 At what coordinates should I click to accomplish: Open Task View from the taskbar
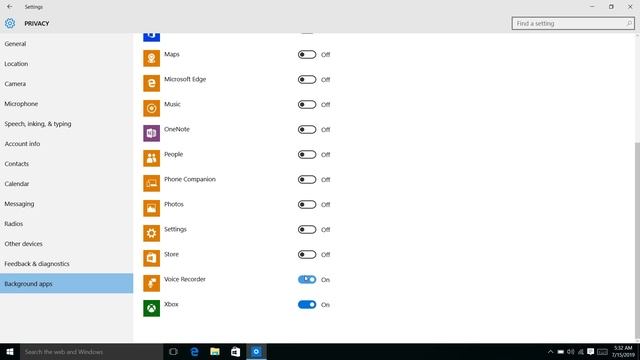(173, 352)
